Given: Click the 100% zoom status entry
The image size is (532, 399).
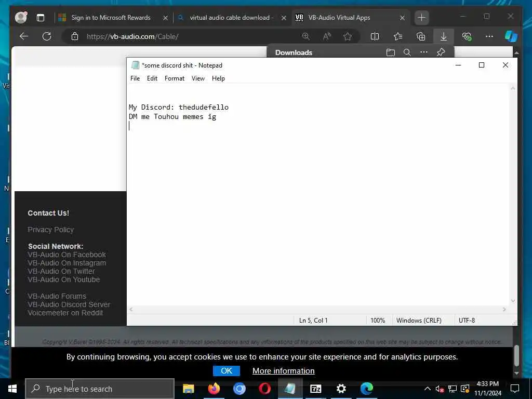Looking at the screenshot, I should pos(378,320).
